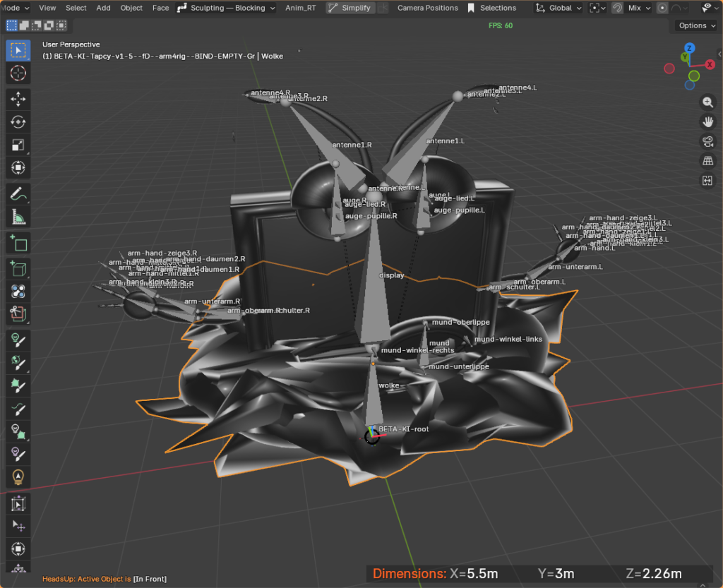Click the Camera Positions button
The height and width of the screenshot is (588, 723).
[427, 8]
